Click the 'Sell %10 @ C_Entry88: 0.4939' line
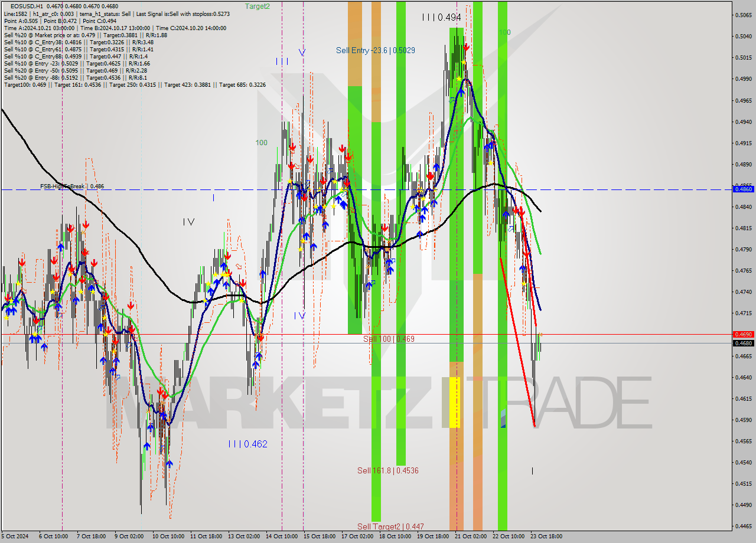The image size is (756, 543). point(75,56)
